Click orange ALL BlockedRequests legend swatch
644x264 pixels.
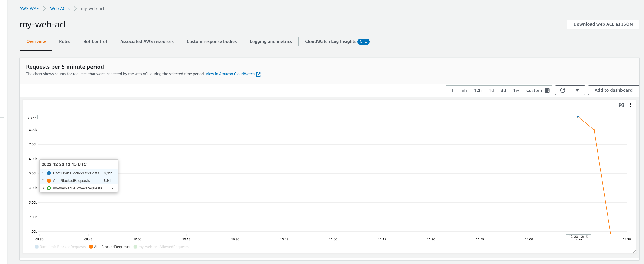pos(91,247)
